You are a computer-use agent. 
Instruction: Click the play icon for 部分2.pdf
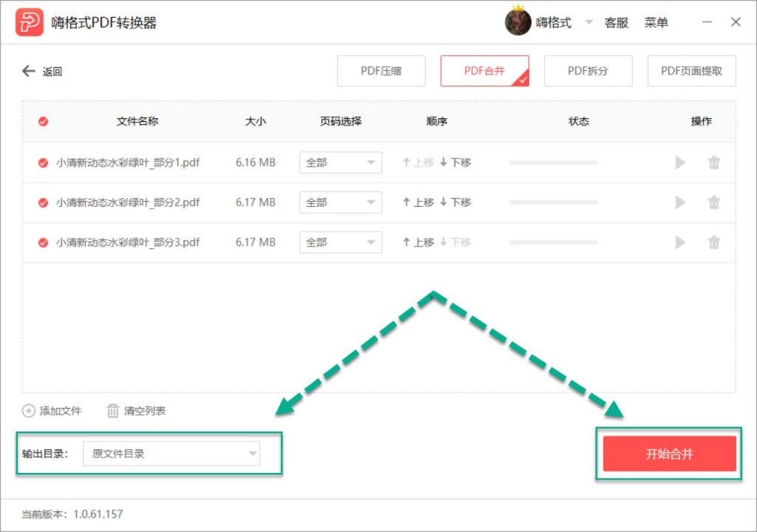pyautogui.click(x=680, y=202)
